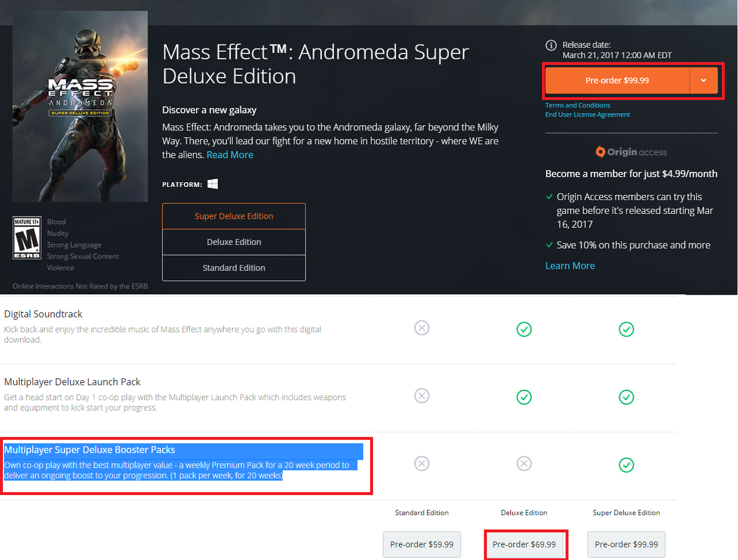Select the Standard Edition option
Screen dimensions: 738x560
pos(234,268)
